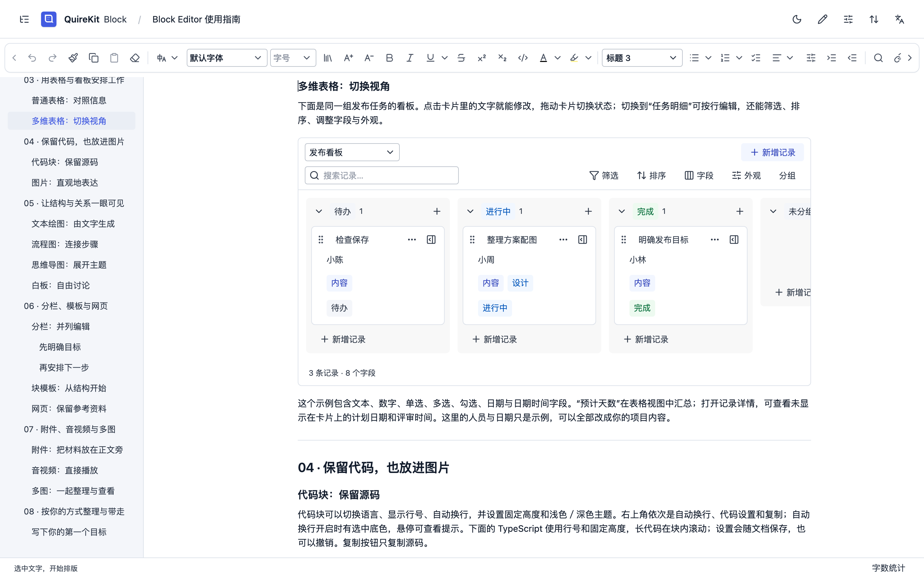Open search magnifier in toolbar
Screen dimensions: 924x578
coord(878,58)
